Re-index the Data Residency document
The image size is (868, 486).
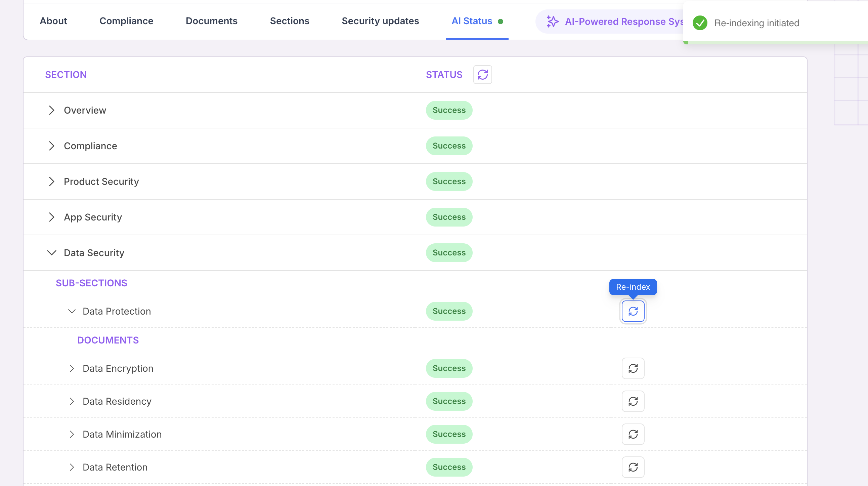633,401
